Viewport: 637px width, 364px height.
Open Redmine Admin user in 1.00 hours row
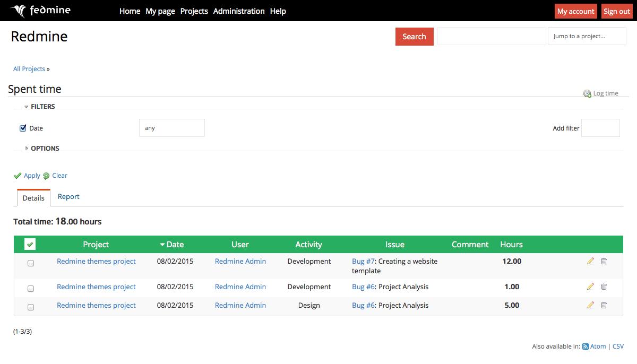pyautogui.click(x=240, y=287)
